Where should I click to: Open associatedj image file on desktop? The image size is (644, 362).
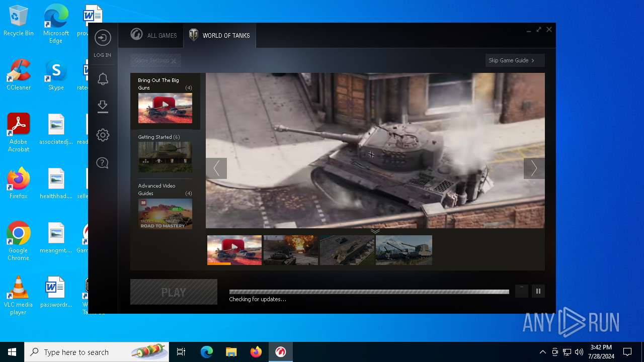[56, 129]
